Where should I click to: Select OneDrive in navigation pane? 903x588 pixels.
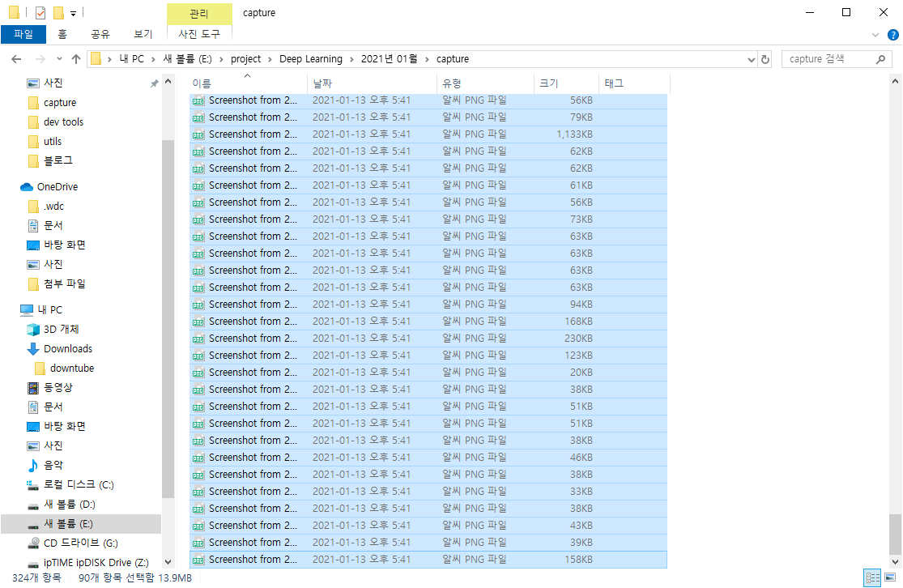[57, 186]
